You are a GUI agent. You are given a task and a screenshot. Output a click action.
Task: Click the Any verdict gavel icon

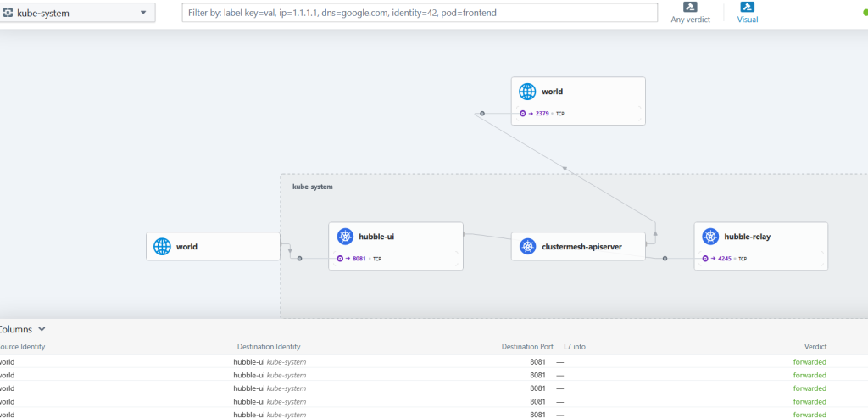690,7
